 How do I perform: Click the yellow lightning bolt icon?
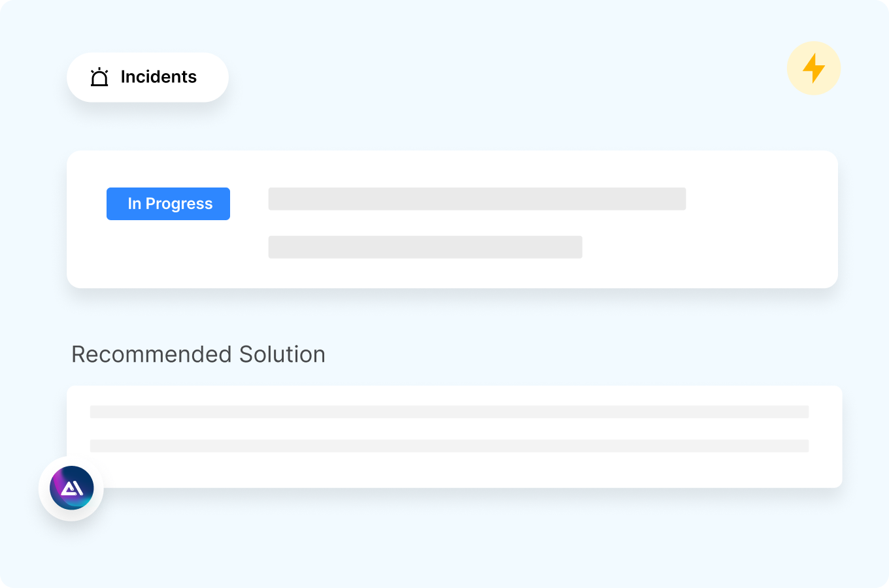(814, 68)
